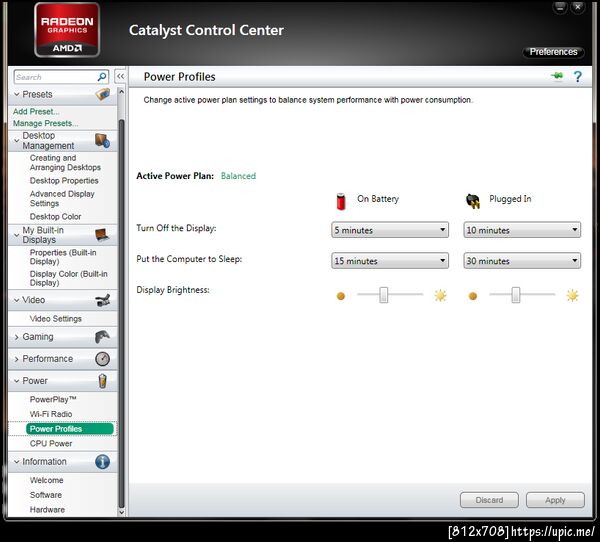Open On Battery Turn Off Display dropdown

(x=390, y=230)
